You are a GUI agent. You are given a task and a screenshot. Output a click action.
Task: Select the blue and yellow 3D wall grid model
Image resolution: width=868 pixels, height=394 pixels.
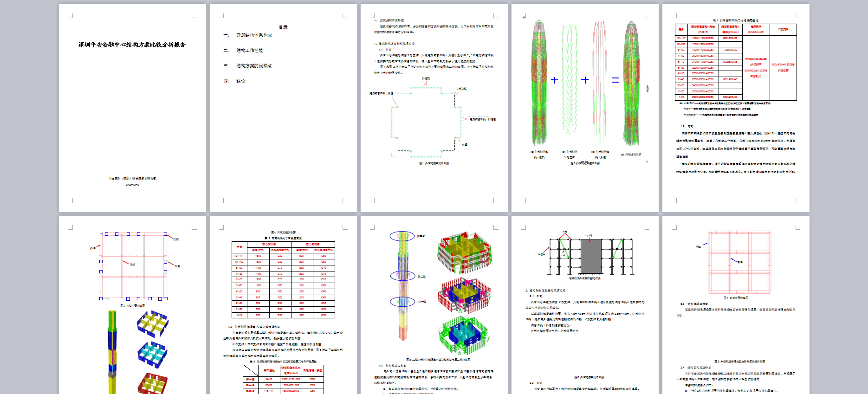pos(153,324)
